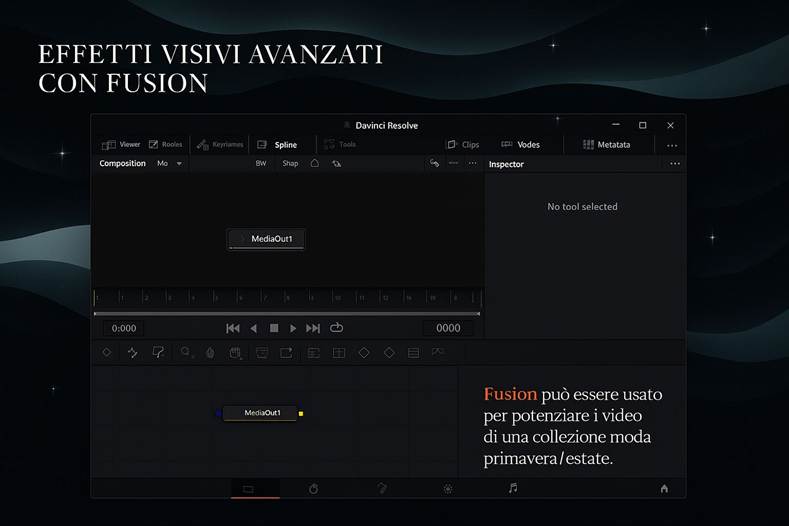Show the Clips panel
The image size is (789, 526).
[463, 144]
